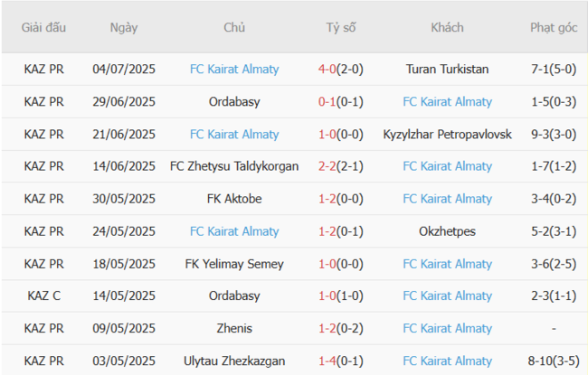Click the Chủ column header
The height and width of the screenshot is (375, 588).
(234, 28)
